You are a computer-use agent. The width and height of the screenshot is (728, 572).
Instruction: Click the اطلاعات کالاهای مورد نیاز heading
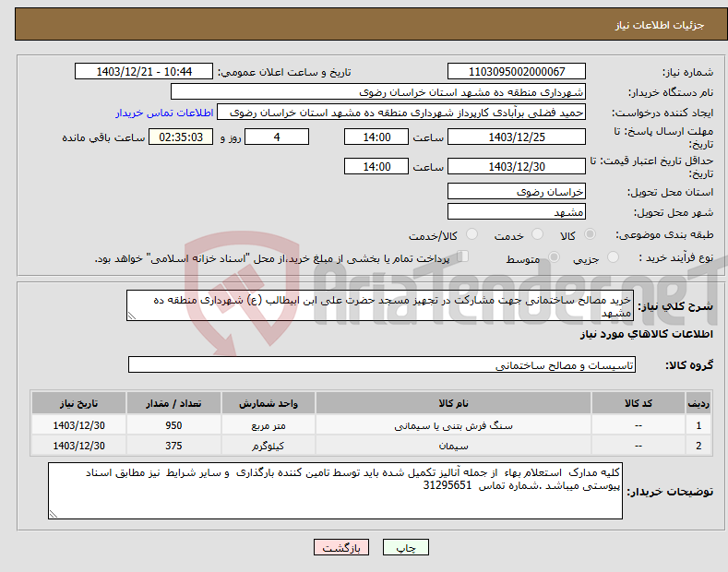pyautogui.click(x=646, y=334)
